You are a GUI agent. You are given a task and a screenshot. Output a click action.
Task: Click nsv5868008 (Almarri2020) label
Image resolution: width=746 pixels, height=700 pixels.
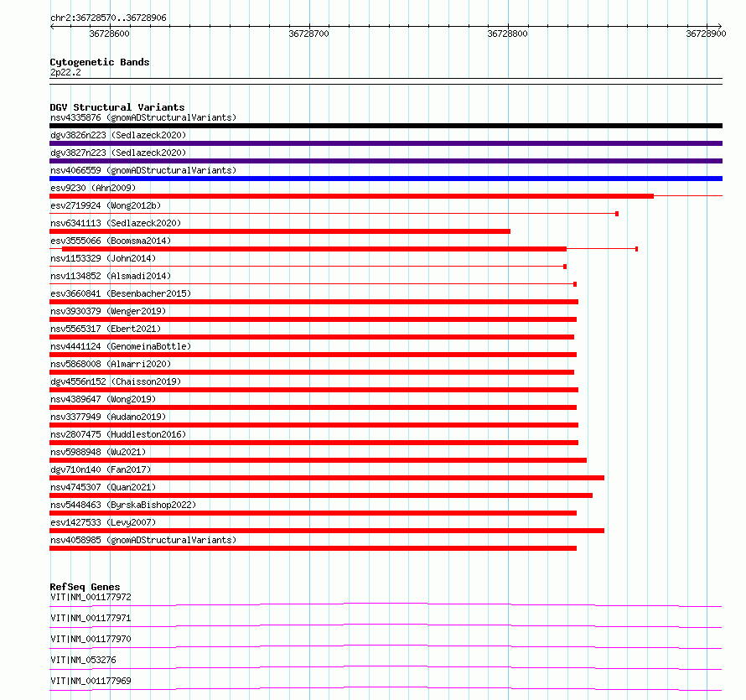(111, 364)
